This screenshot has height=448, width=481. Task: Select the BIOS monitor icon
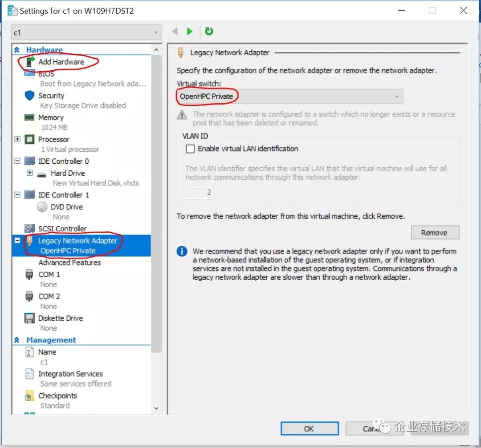tap(29, 73)
